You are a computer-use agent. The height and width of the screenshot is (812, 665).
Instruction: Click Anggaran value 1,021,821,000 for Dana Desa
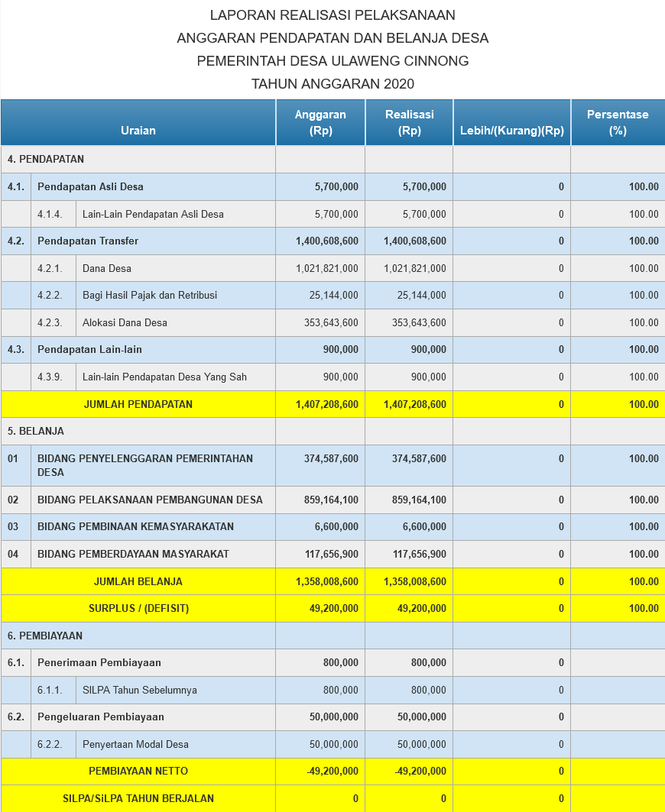(x=327, y=268)
